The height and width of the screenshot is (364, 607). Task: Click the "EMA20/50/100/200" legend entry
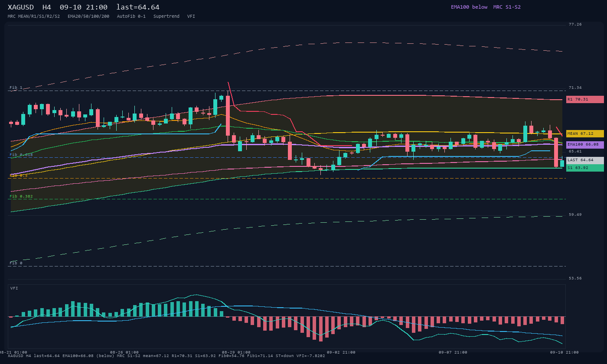[x=88, y=16]
